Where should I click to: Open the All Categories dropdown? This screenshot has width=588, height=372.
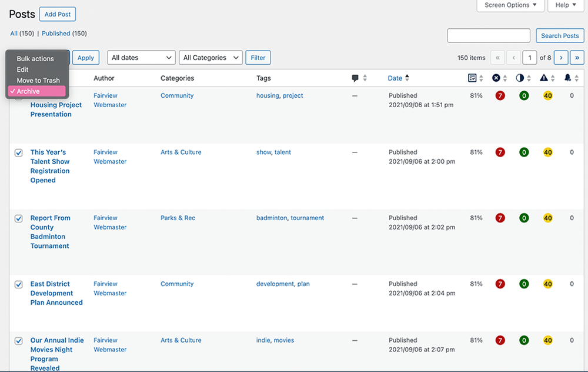click(210, 58)
